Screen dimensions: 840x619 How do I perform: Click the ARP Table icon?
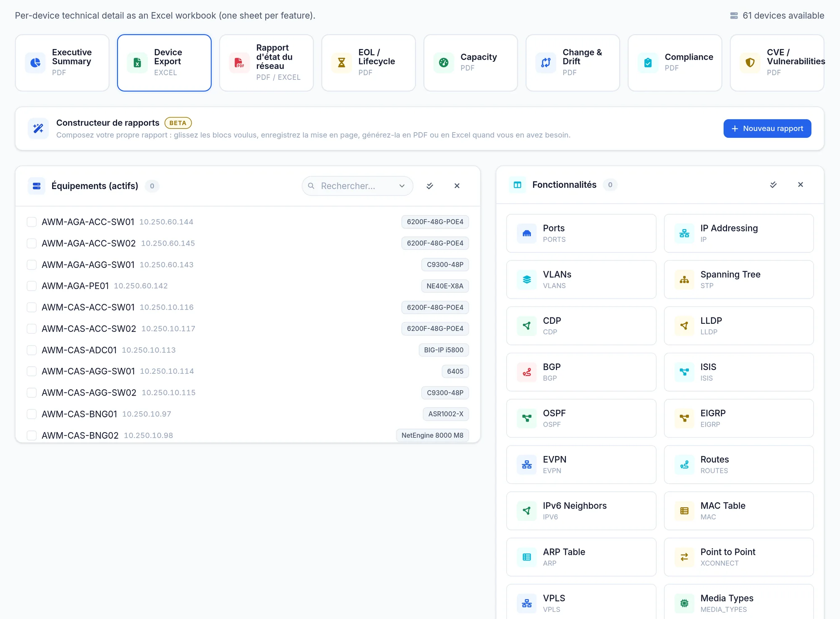pyautogui.click(x=527, y=557)
